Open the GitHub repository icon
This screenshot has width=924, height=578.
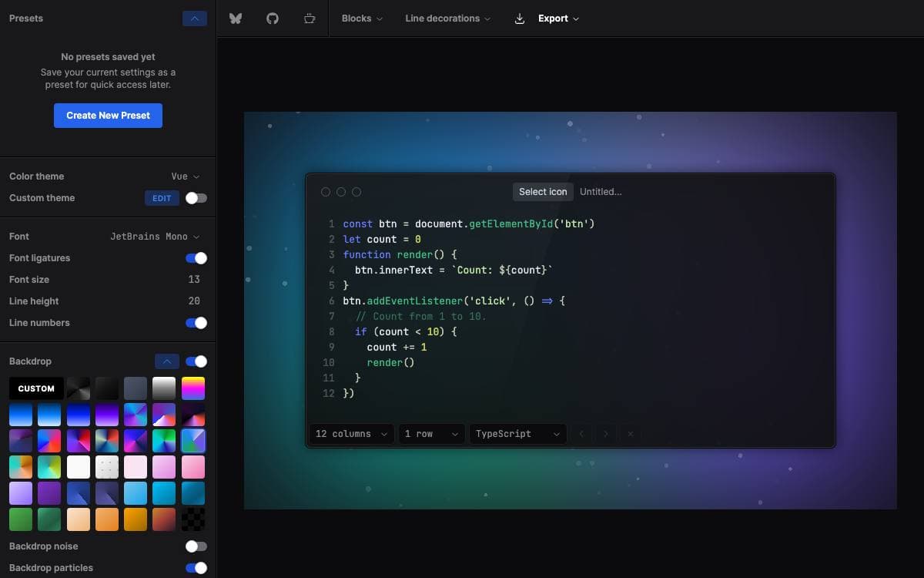(x=273, y=18)
